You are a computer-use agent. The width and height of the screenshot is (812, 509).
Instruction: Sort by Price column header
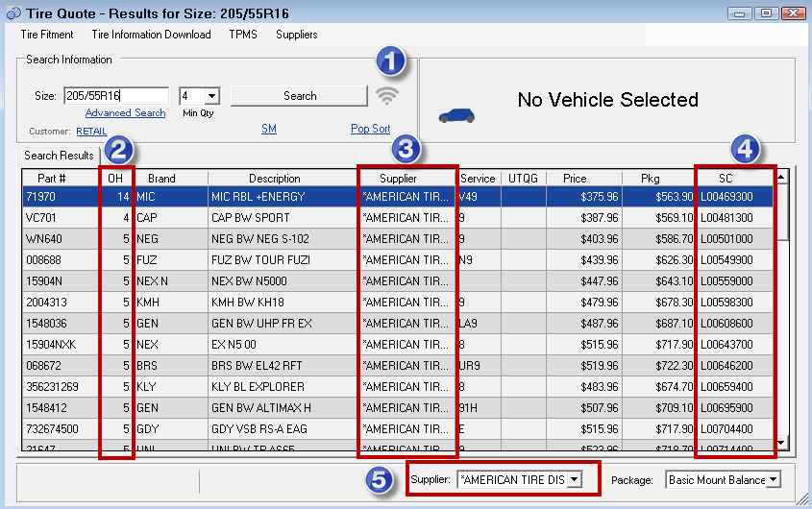click(575, 179)
